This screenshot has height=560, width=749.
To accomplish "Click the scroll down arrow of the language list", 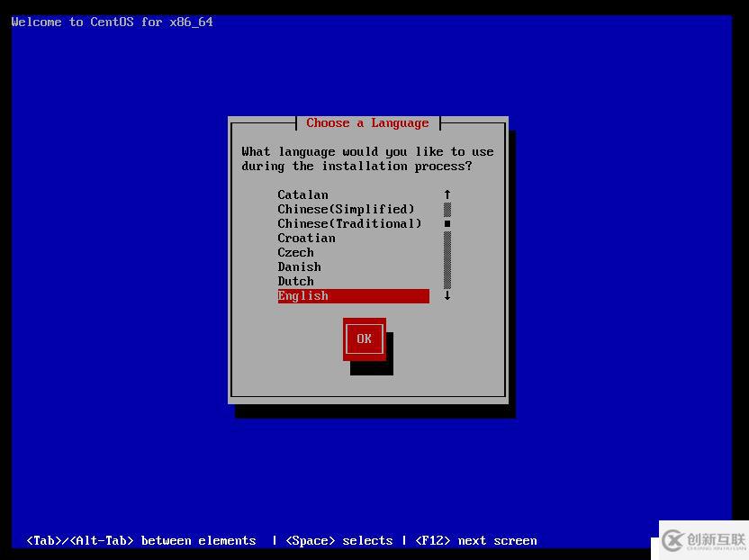I will [x=447, y=296].
